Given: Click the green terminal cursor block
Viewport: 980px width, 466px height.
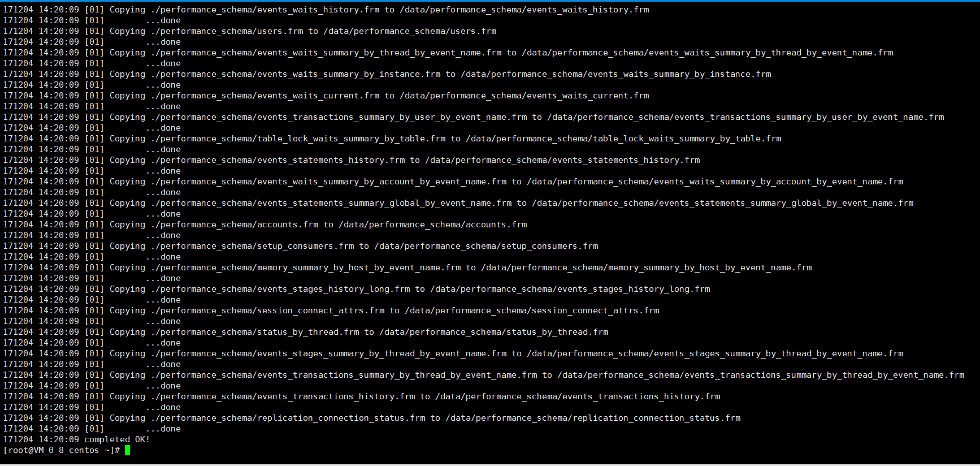Looking at the screenshot, I should 128,450.
